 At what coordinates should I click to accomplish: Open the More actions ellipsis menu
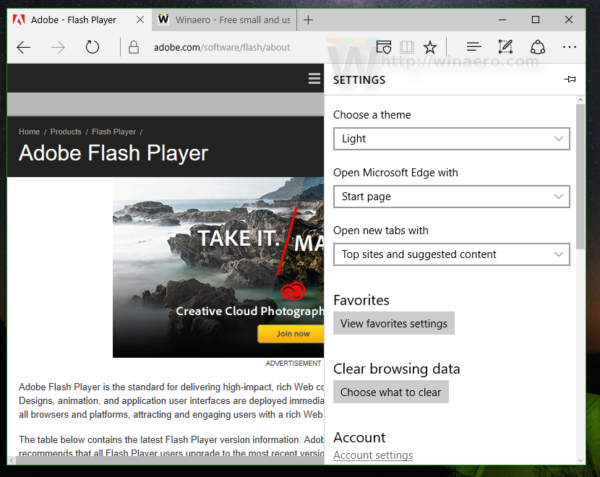coord(569,47)
